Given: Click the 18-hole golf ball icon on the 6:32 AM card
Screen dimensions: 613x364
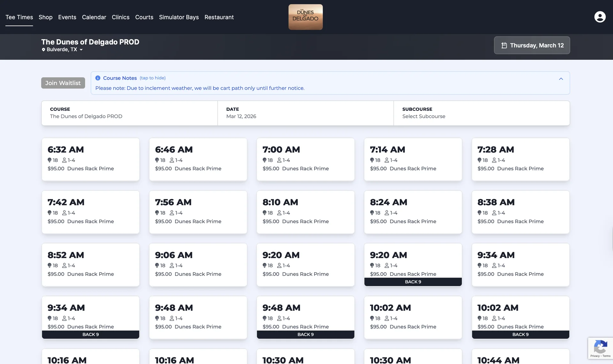Looking at the screenshot, I should (x=50, y=160).
